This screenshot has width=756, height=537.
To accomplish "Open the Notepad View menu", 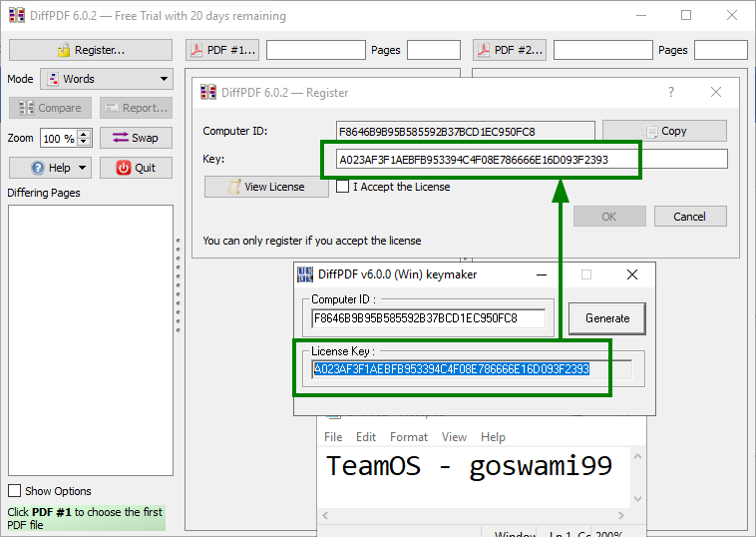I will coord(454,437).
